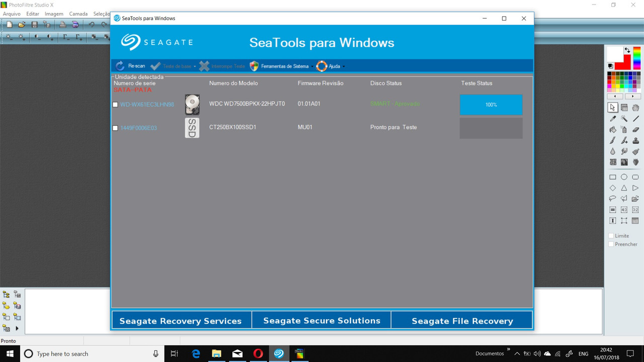Select the Clone Stamp tool
The width and height of the screenshot is (644, 362).
(635, 140)
